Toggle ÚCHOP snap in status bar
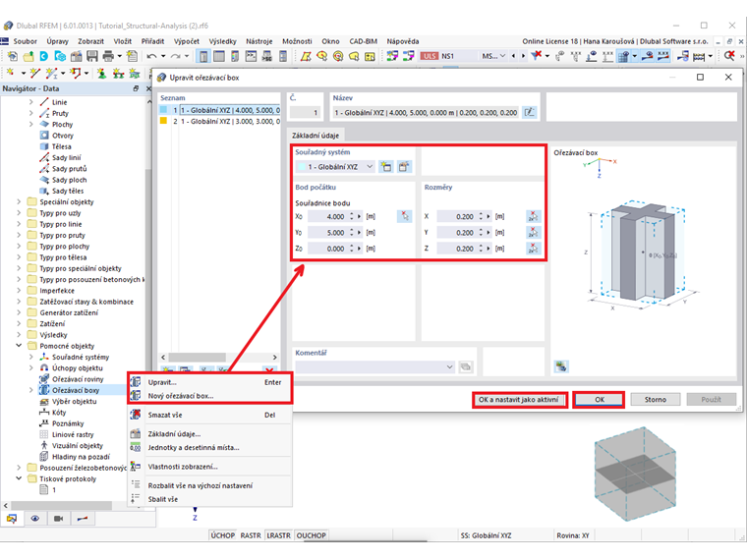The image size is (747, 560). [x=223, y=535]
